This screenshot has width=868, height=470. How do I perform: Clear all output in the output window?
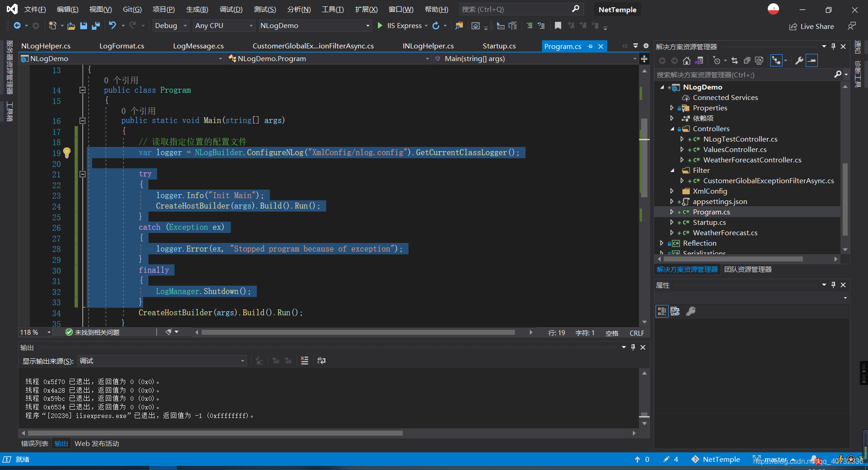click(305, 361)
